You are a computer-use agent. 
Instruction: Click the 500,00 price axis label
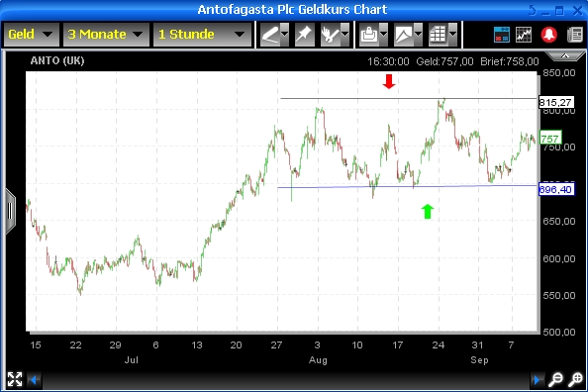(559, 332)
